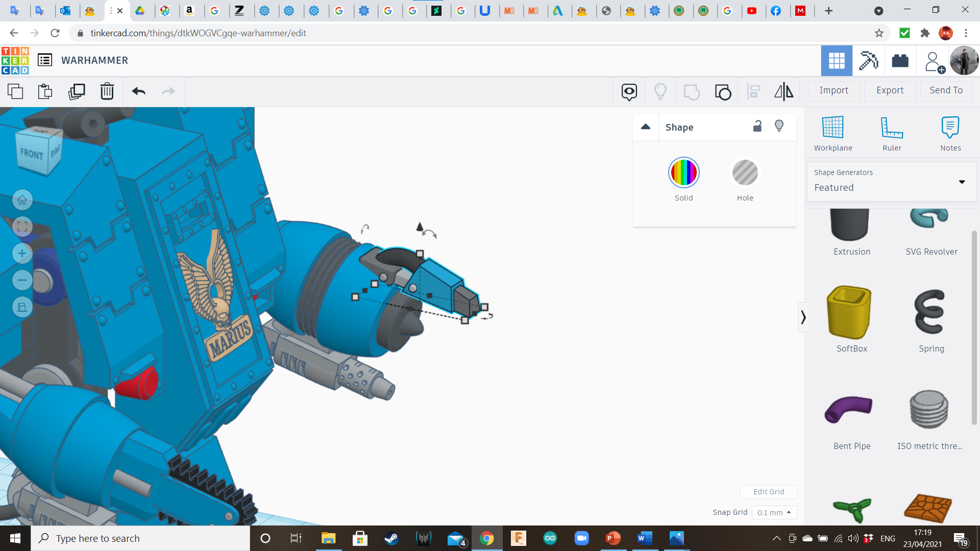Open the Send To menu
The image size is (980, 551).
(x=946, y=90)
